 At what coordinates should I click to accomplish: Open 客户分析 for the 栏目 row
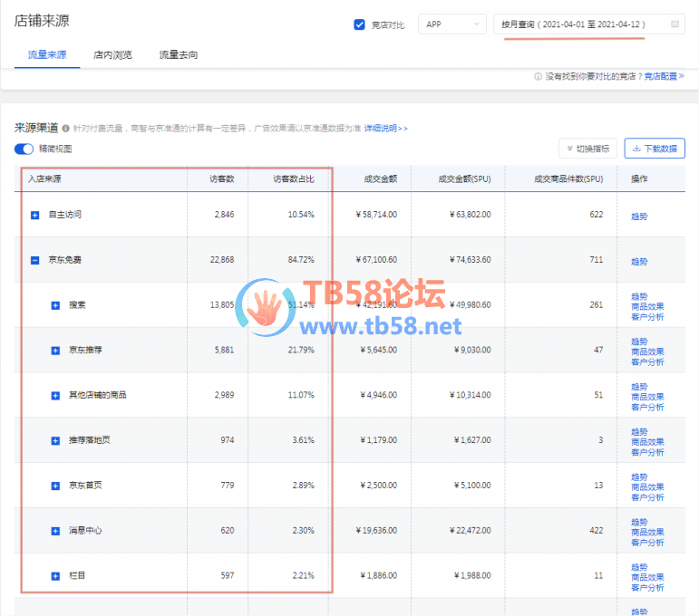pyautogui.click(x=647, y=588)
